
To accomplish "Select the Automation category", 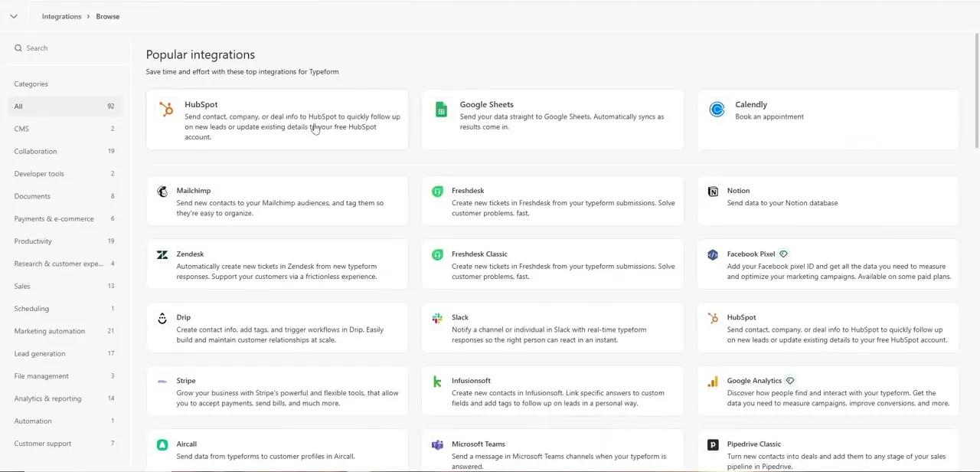I will tap(64, 421).
